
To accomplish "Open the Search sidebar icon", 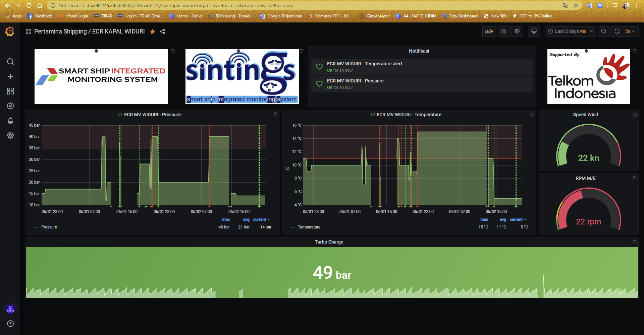I will click(10, 62).
